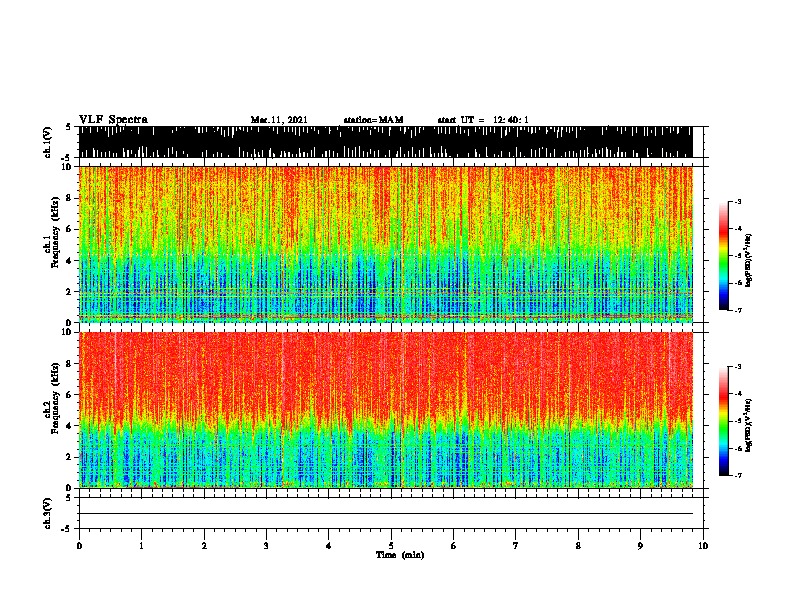
Task: Click time axis tick label 7
Action: [x=516, y=546]
